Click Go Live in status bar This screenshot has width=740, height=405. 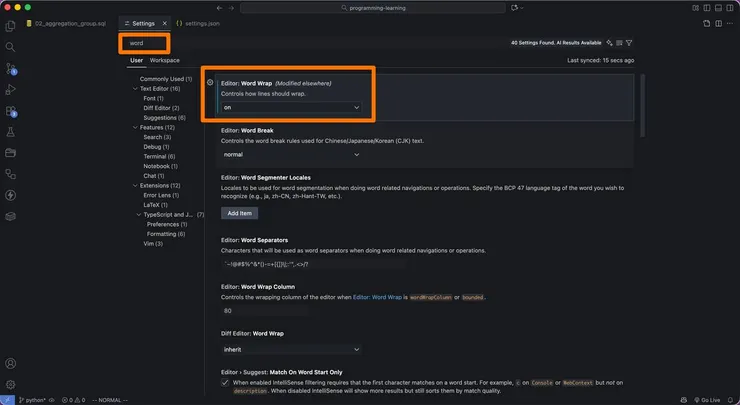pyautogui.click(x=707, y=400)
